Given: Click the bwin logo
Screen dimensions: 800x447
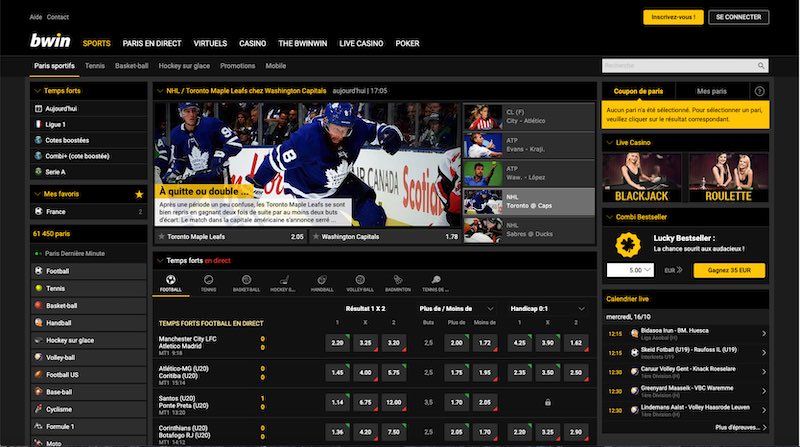Looking at the screenshot, I should coord(50,41).
